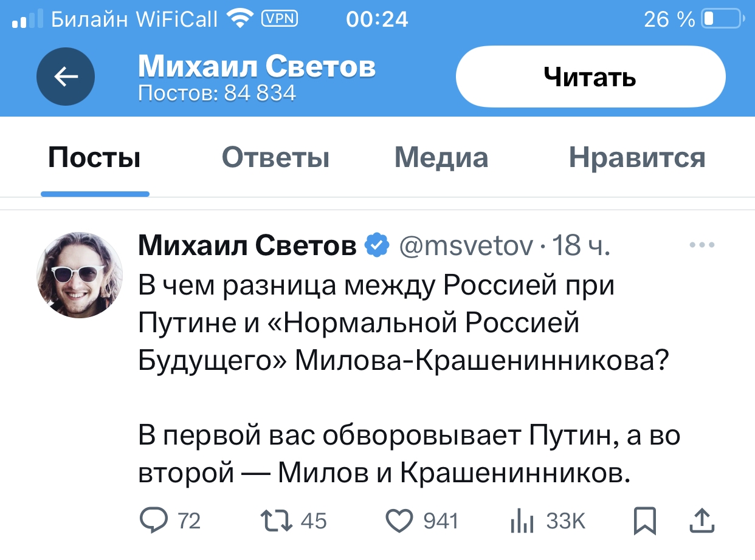Viewport: 755px width, 560px height.
Task: Switch to the Ответы tab
Action: (x=275, y=159)
